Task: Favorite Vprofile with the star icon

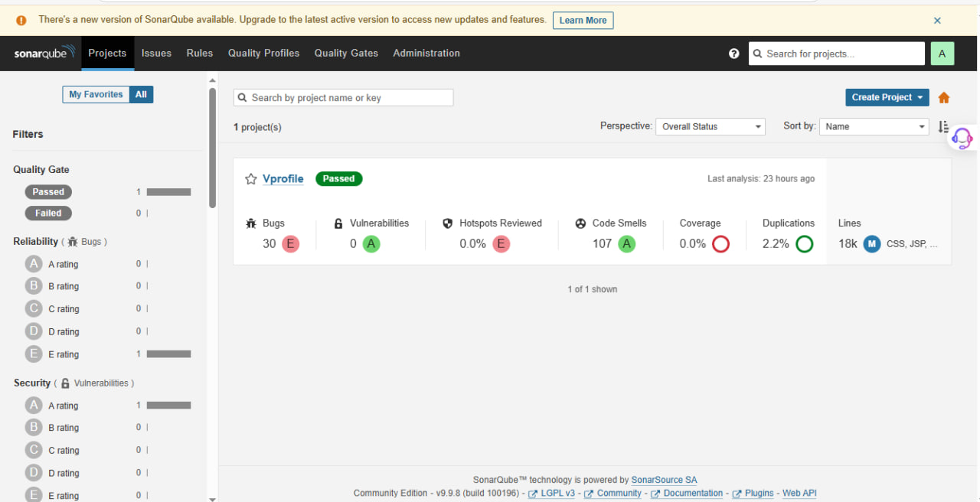Action: [251, 179]
